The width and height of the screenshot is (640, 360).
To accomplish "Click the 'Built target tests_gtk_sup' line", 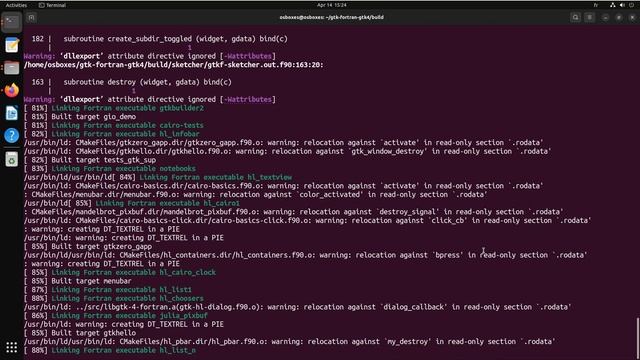I will click(x=90, y=160).
